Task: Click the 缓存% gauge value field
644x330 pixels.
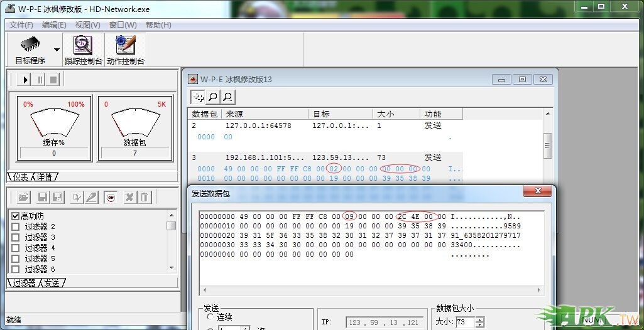Action: tap(54, 153)
